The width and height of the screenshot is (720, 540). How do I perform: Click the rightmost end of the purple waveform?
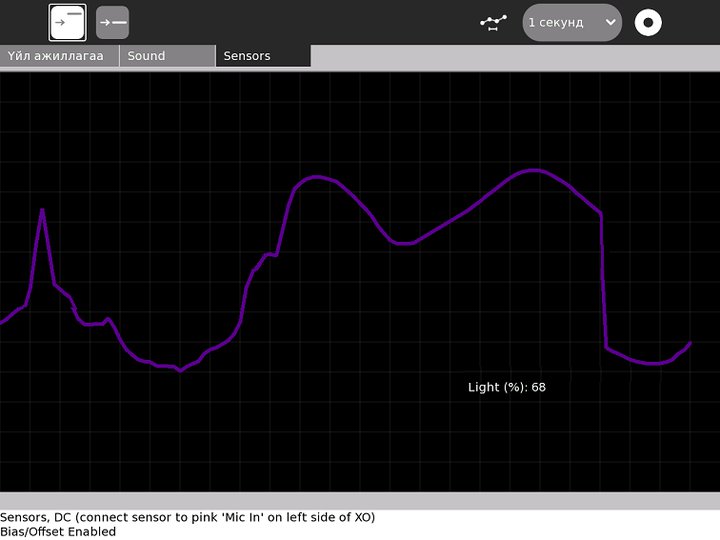coord(690,343)
